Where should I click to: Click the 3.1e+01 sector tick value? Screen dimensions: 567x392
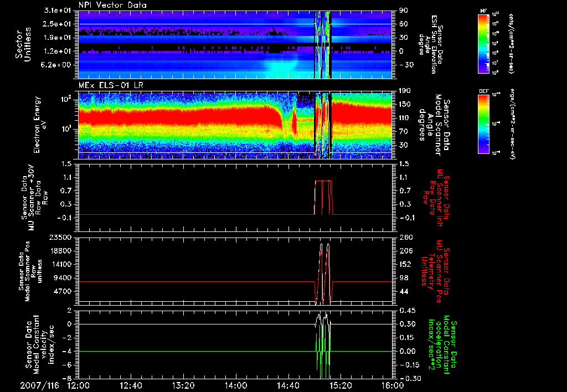[x=58, y=11]
